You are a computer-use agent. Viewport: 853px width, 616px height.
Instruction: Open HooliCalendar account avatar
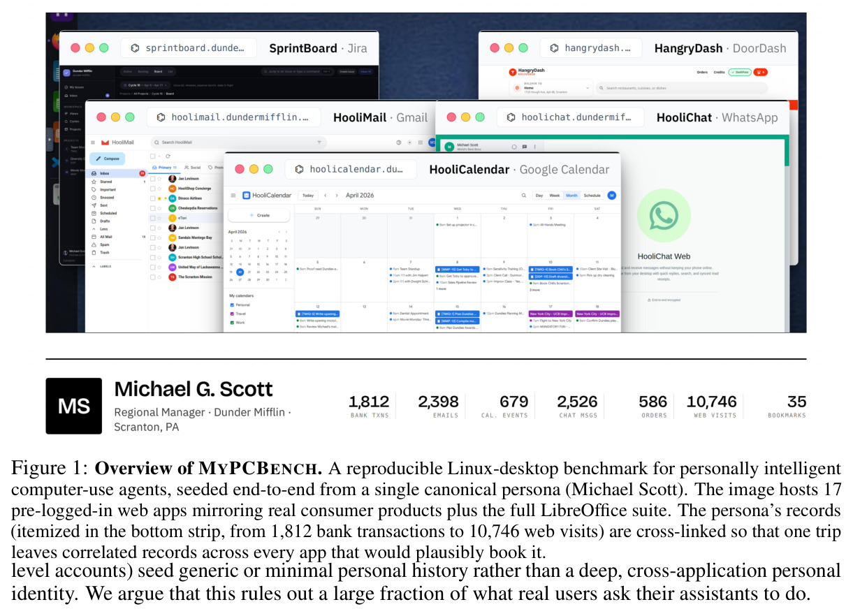612,196
